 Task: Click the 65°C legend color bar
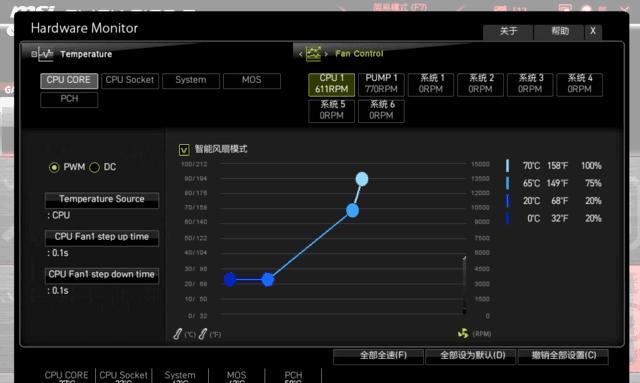[507, 183]
